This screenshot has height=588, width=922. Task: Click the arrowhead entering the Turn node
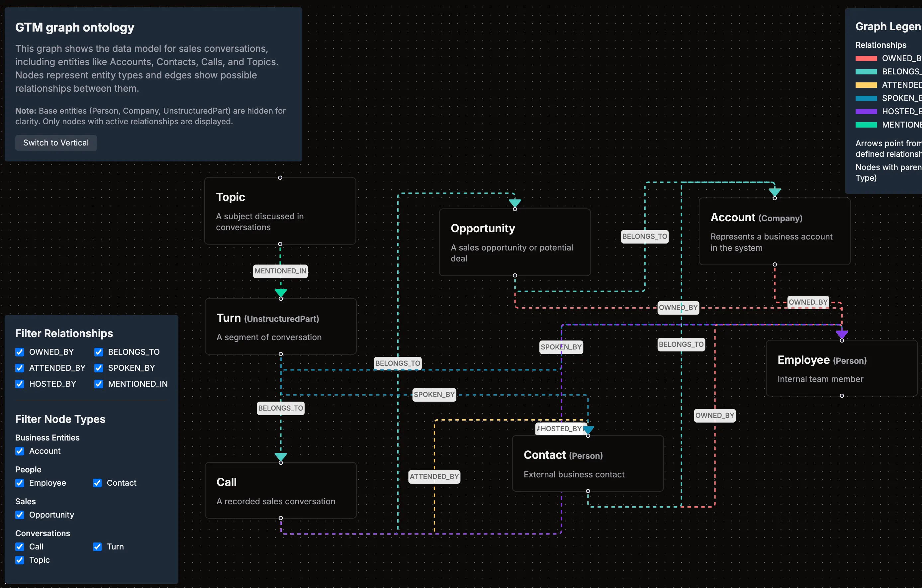tap(281, 293)
